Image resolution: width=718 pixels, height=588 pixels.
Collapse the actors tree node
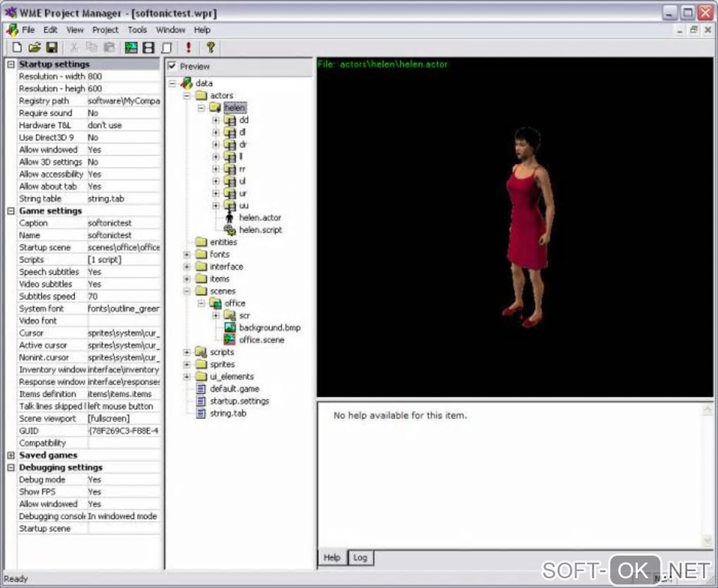(187, 96)
